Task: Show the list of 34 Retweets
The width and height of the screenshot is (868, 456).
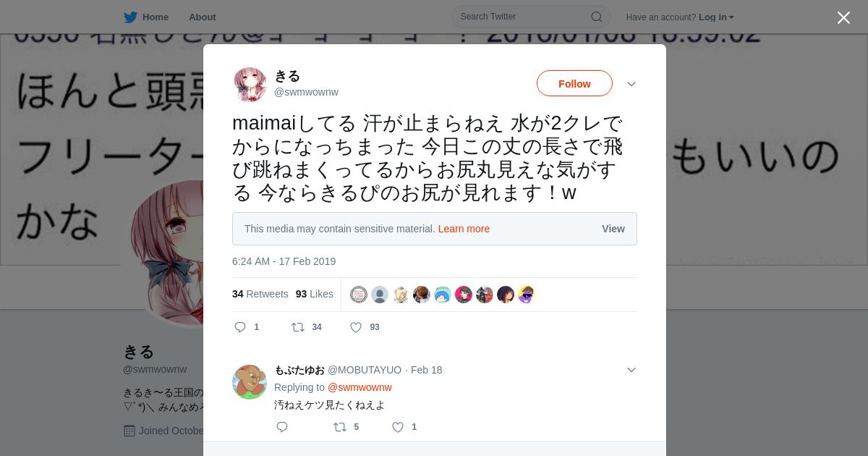Action: (x=260, y=294)
